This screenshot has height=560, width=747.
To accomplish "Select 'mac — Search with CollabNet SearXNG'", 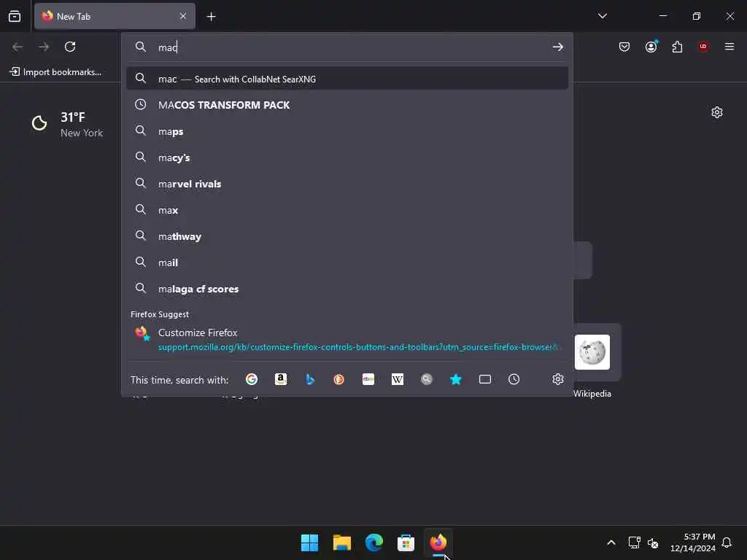I will [x=347, y=79].
